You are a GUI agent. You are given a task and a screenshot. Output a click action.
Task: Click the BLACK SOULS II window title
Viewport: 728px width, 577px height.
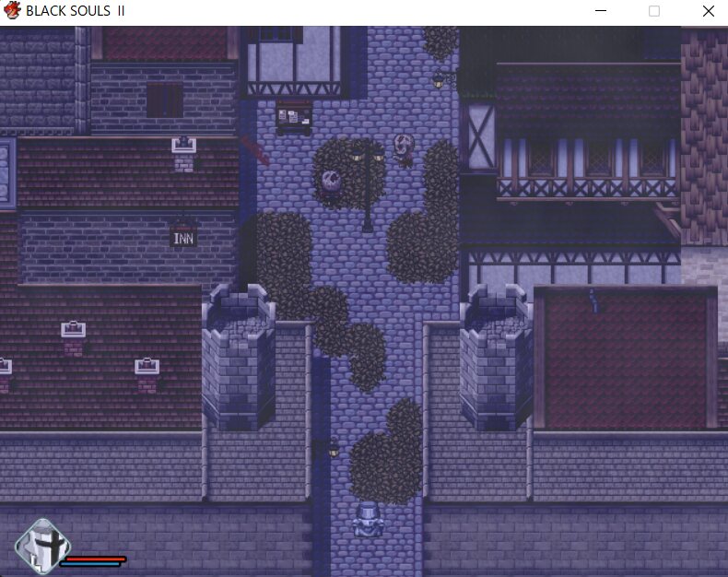(76, 11)
